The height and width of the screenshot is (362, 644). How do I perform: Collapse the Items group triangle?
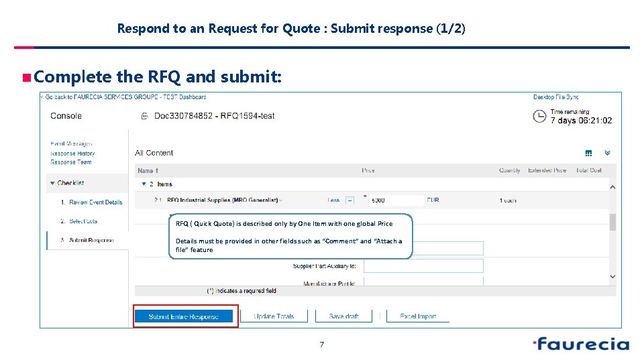coord(144,184)
